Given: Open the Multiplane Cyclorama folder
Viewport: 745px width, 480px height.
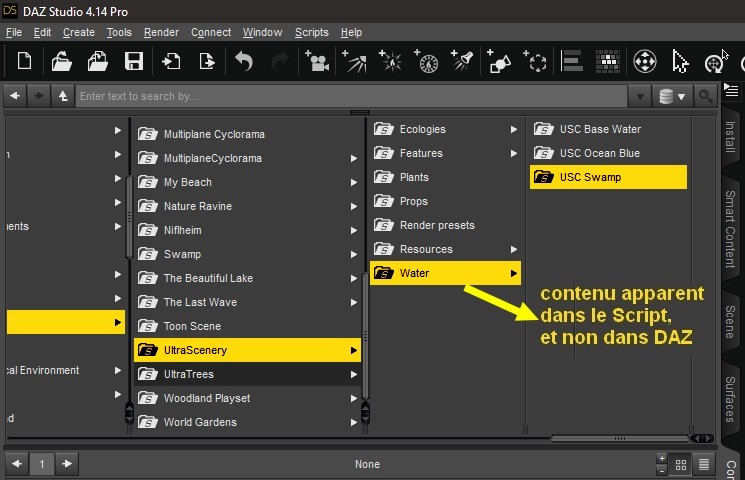Looking at the screenshot, I should [248, 134].
